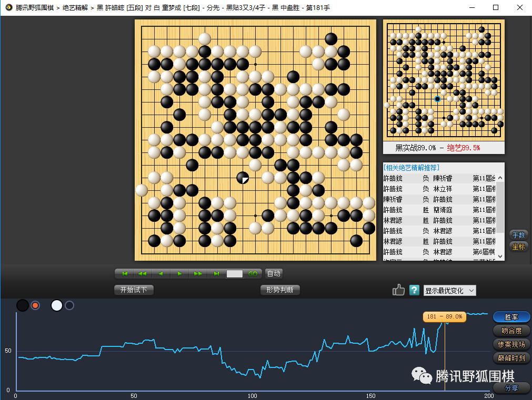The width and height of the screenshot is (532, 400).
Task: Click the 开始试下 button
Action: [134, 290]
